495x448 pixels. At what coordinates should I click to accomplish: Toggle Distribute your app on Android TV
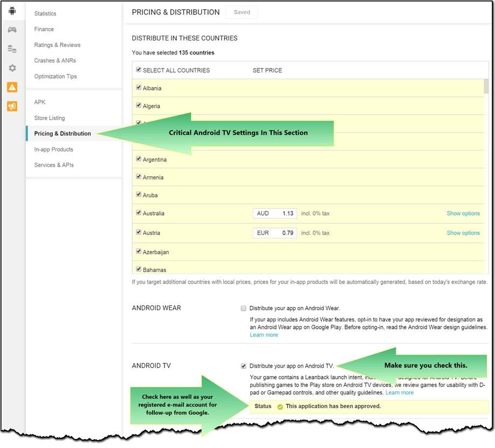tap(243, 366)
